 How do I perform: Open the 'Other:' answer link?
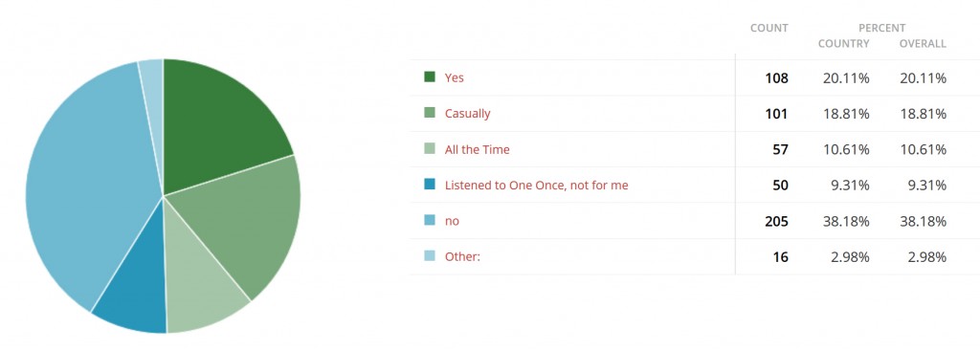pyautogui.click(x=462, y=256)
